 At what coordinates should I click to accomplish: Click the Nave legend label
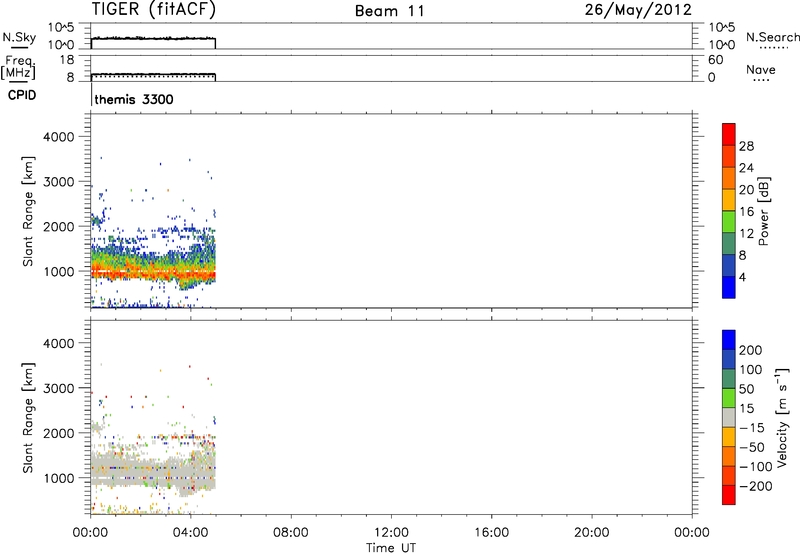tap(761, 70)
